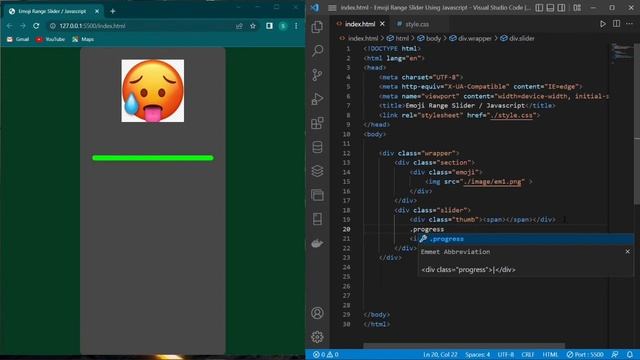640x360 pixels.
Task: Reload the page in Chrome
Action: (36, 26)
